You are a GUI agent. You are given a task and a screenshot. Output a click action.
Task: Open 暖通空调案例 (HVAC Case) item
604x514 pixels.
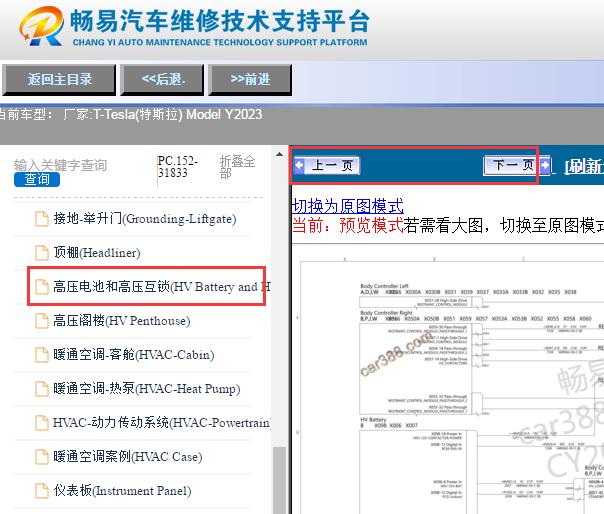coord(128,457)
